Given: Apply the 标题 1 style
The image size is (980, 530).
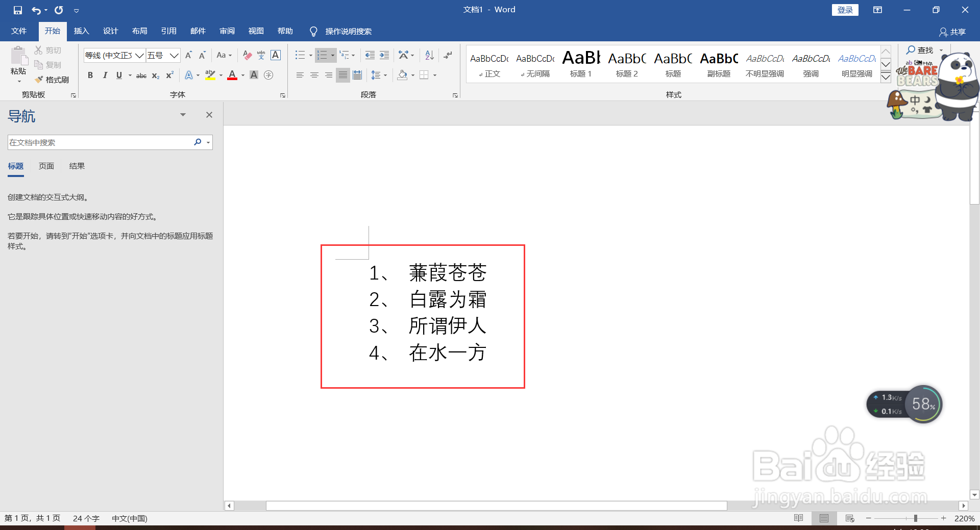Looking at the screenshot, I should coord(581,64).
